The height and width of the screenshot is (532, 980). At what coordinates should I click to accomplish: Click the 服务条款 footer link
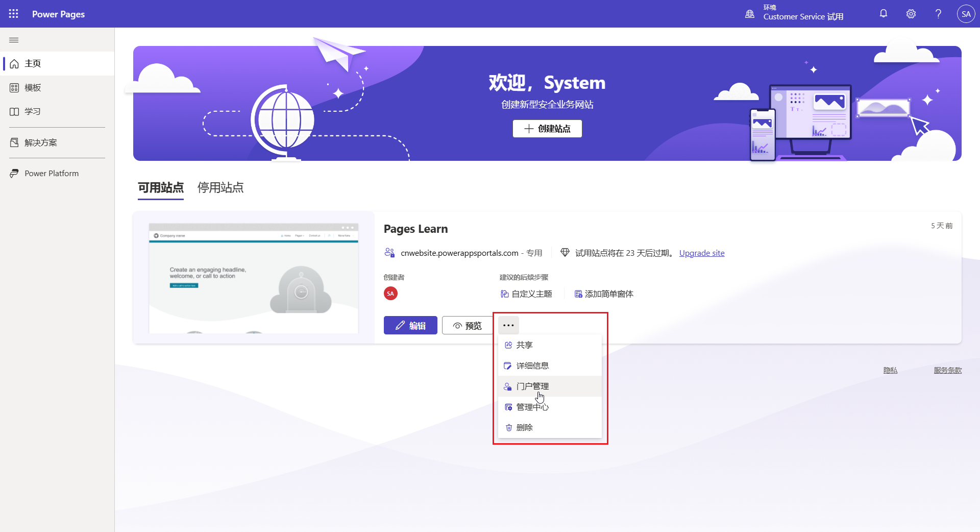947,370
